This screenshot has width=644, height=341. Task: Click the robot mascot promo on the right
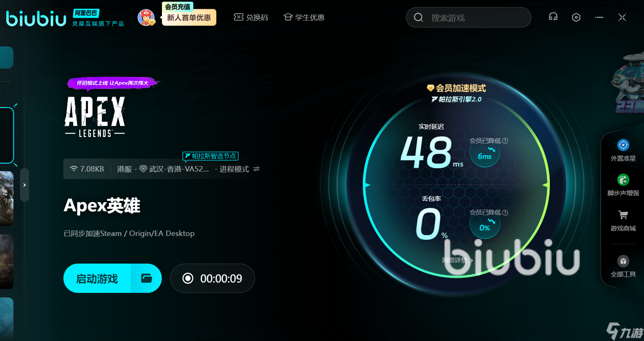click(x=628, y=82)
